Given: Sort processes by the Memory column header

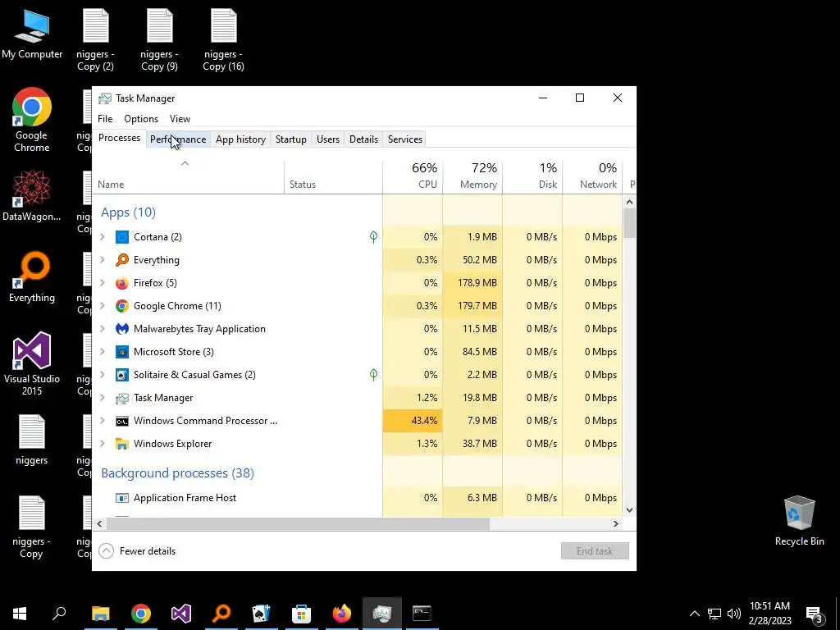Looking at the screenshot, I should 472,176.
